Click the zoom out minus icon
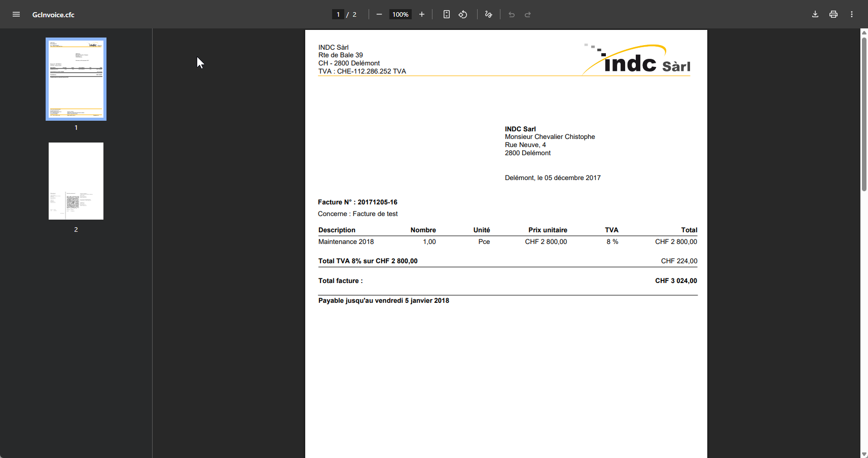Viewport: 868px width, 458px height. (x=379, y=14)
